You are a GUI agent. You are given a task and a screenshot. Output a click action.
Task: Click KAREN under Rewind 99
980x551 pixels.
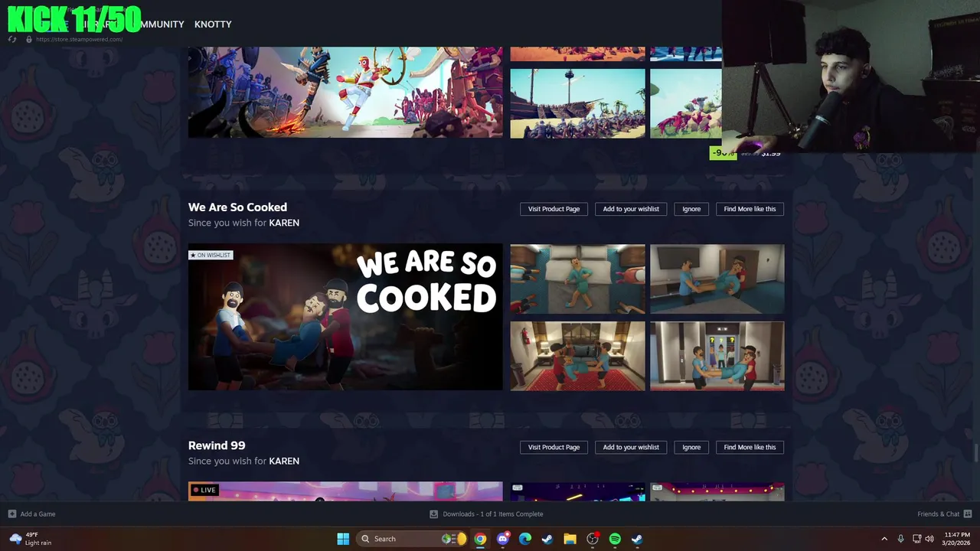[284, 461]
